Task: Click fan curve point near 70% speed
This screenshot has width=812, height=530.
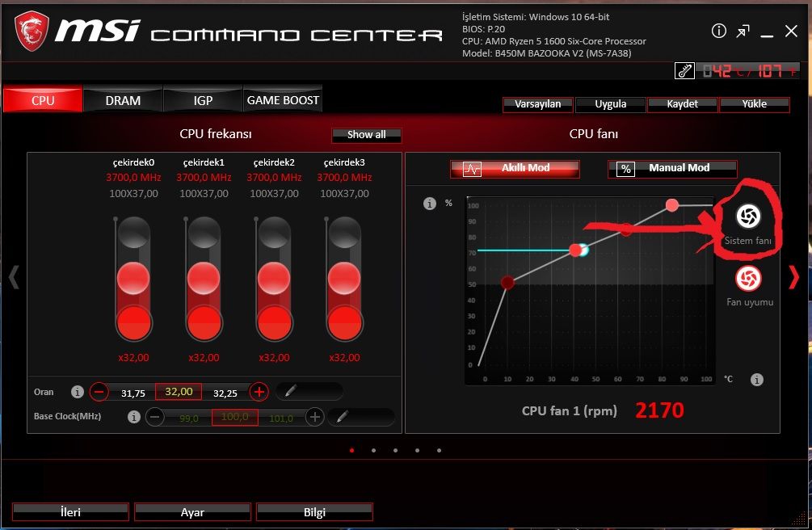Action: pos(575,250)
